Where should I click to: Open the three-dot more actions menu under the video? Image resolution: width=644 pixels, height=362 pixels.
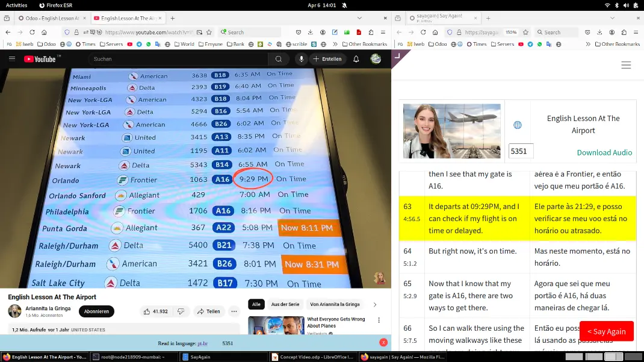[234, 311]
